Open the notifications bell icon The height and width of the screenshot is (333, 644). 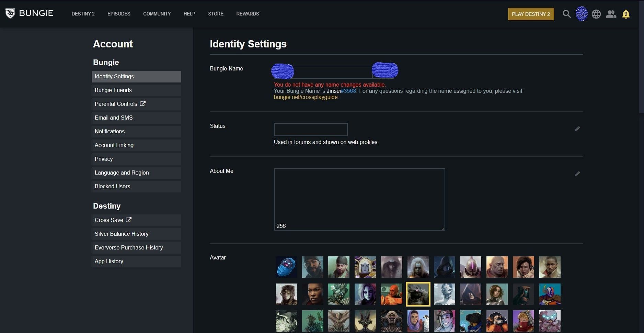point(626,14)
